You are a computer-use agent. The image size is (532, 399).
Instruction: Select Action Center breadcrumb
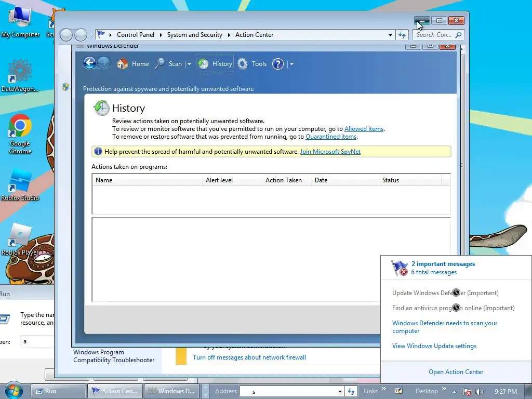coord(254,35)
